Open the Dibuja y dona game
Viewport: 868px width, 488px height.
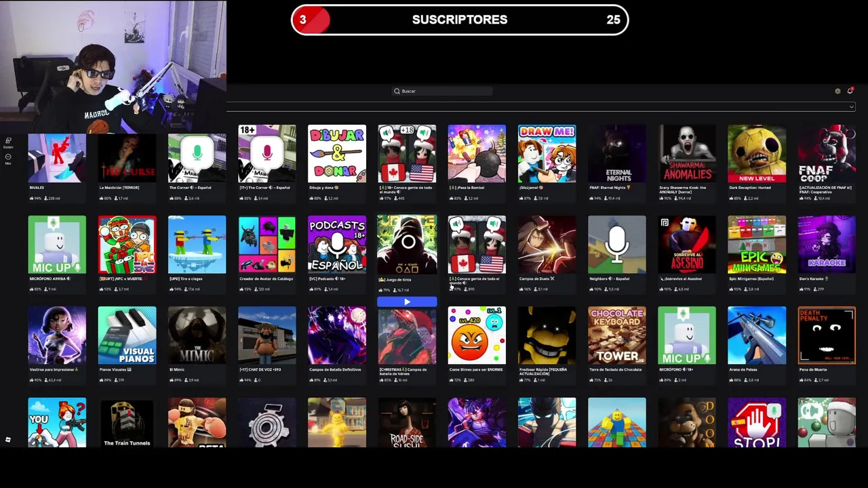(337, 154)
